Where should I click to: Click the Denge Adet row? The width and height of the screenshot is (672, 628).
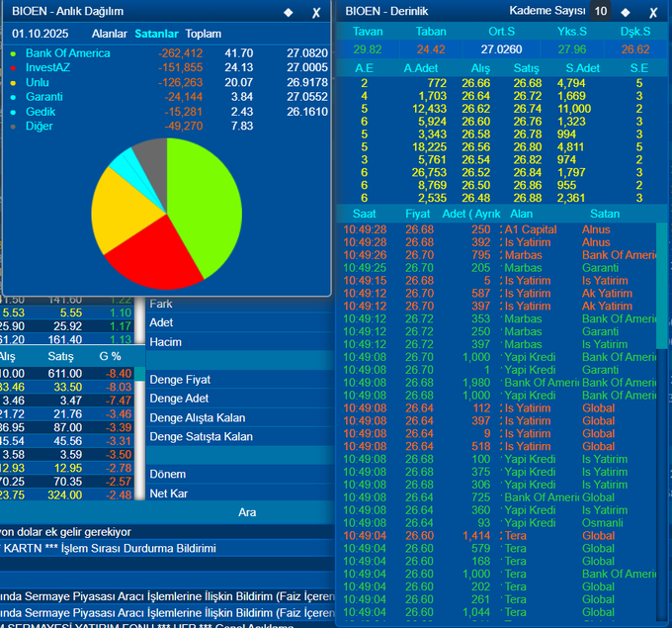(240, 399)
